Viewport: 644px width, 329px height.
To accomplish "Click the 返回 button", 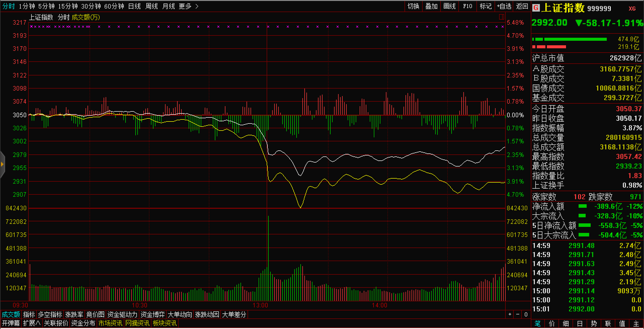I will pos(522,6).
